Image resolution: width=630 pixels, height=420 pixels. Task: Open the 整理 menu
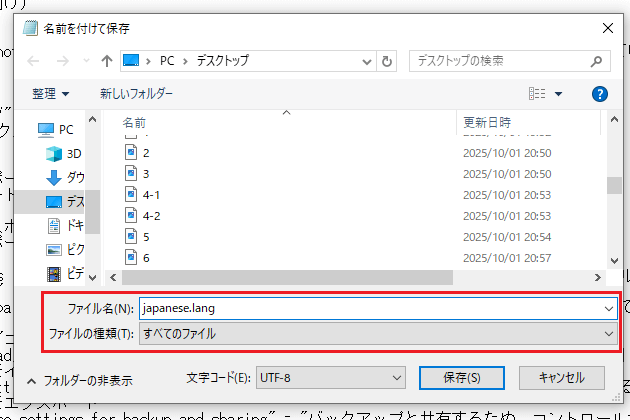[x=51, y=94]
